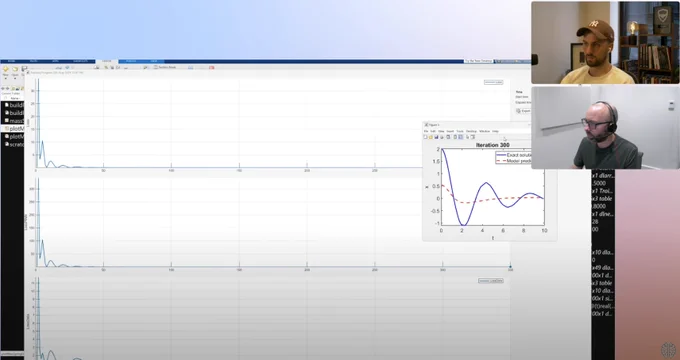Click the LossData legend box on bottom plot
680x360 pixels.
tap(491, 281)
